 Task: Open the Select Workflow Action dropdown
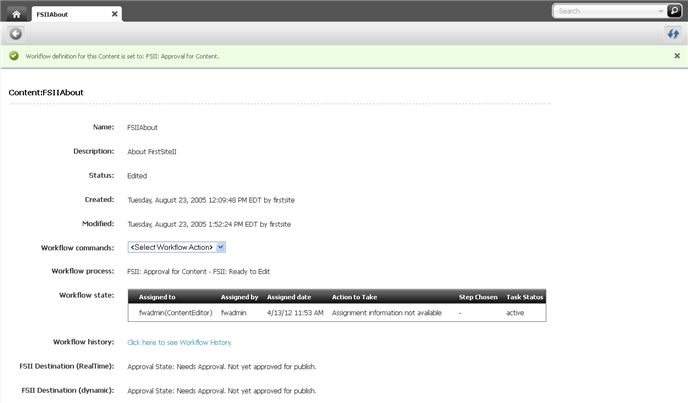[x=176, y=247]
